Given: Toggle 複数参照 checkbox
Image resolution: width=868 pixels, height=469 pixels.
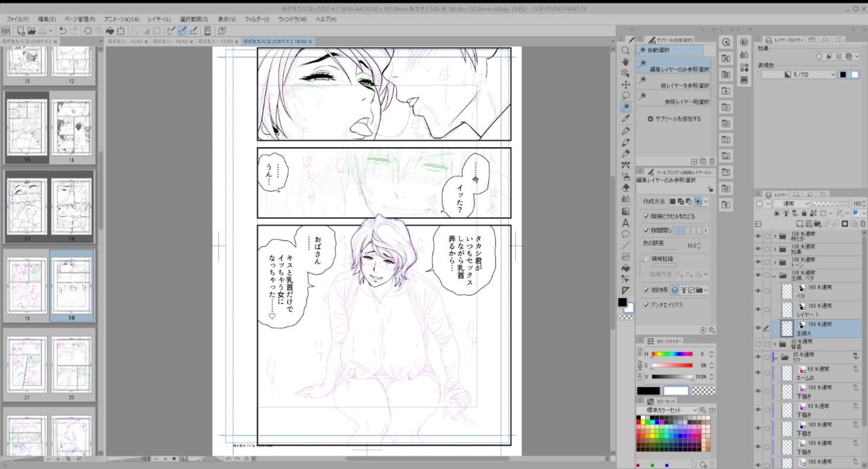Looking at the screenshot, I should [x=646, y=290].
